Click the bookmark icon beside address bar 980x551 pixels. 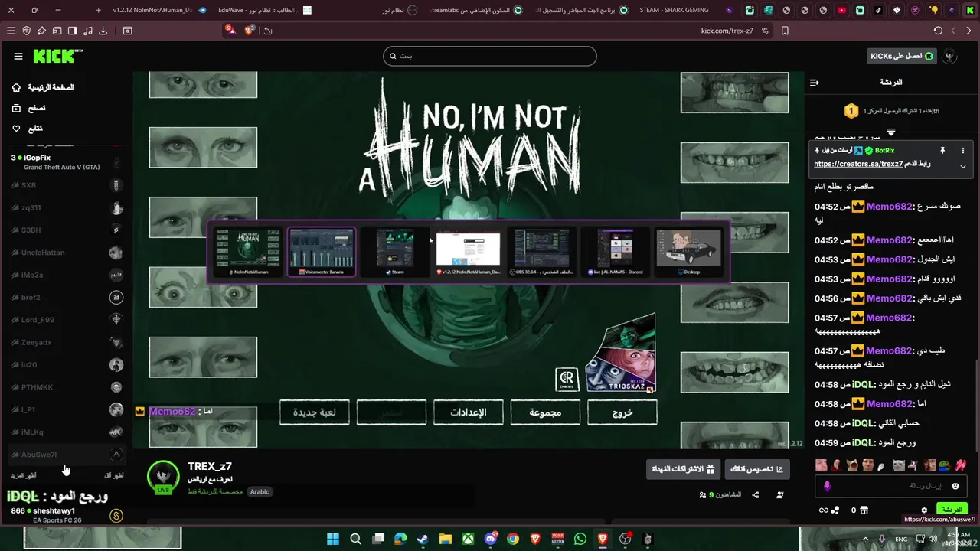pos(785,31)
